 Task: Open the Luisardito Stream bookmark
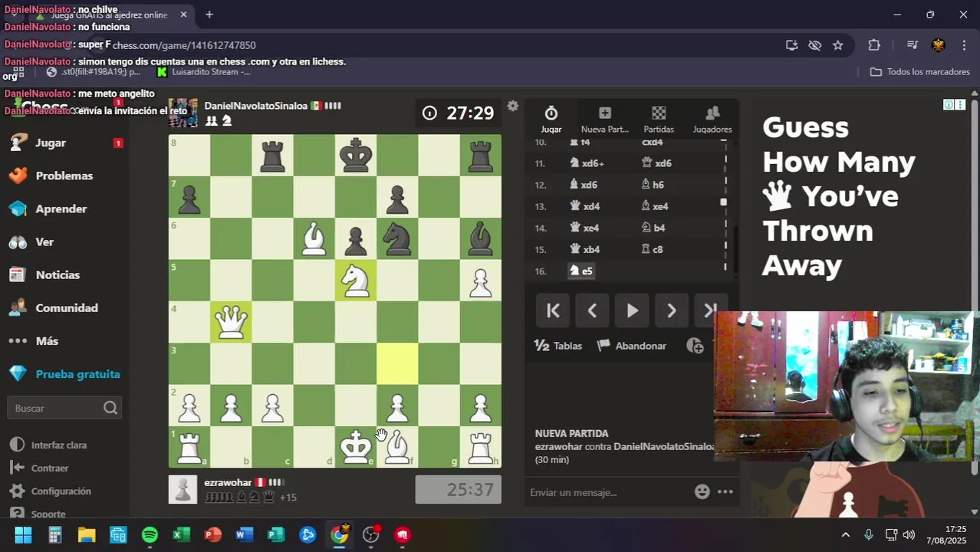(x=203, y=71)
